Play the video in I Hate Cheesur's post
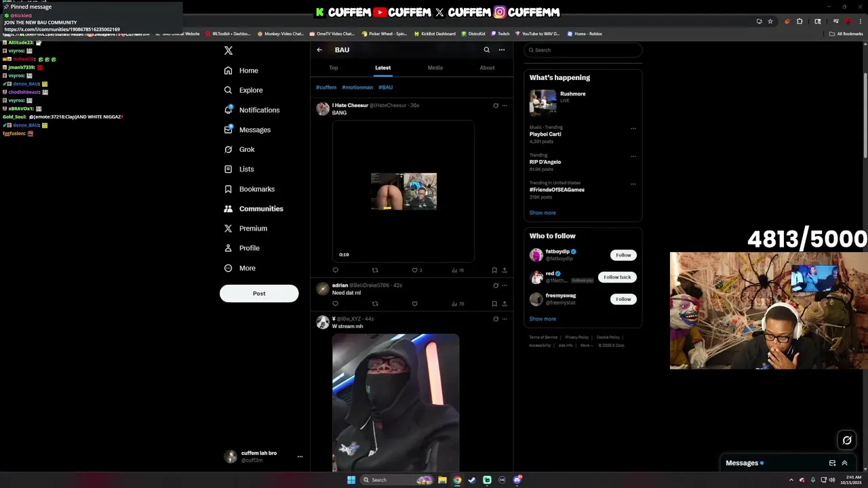868x488 pixels. pyautogui.click(x=403, y=191)
